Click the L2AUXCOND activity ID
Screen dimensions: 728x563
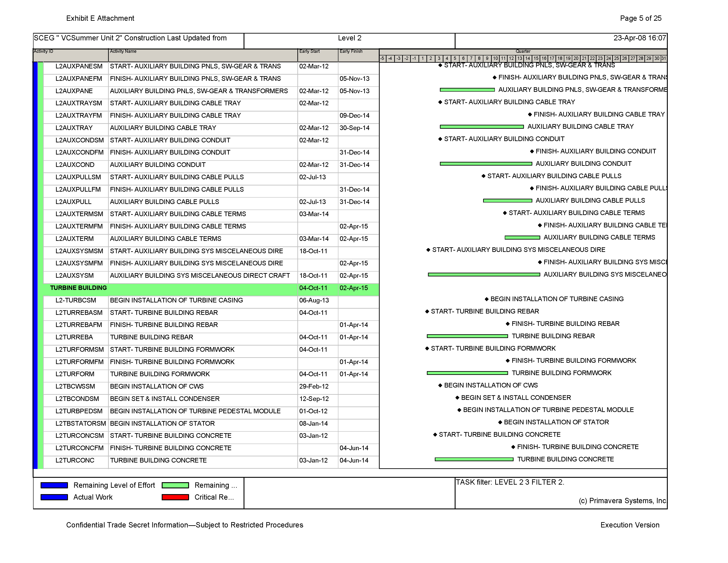pyautogui.click(x=75, y=165)
